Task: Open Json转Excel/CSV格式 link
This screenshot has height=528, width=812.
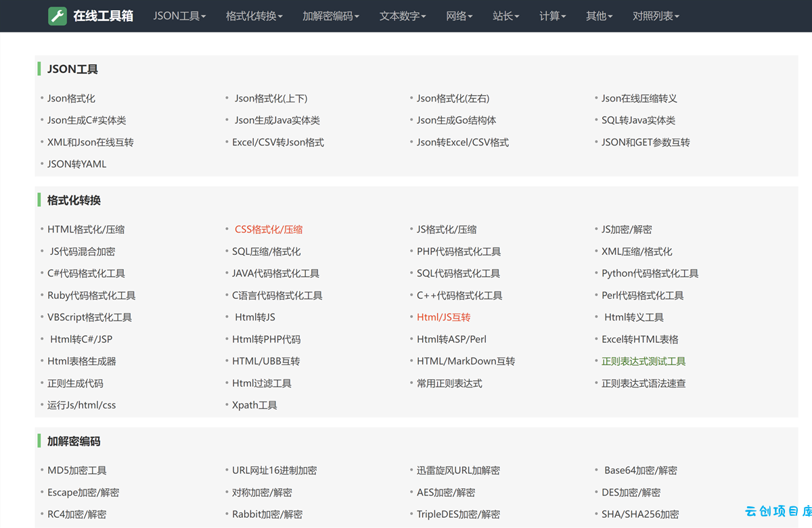Action: [x=463, y=143]
